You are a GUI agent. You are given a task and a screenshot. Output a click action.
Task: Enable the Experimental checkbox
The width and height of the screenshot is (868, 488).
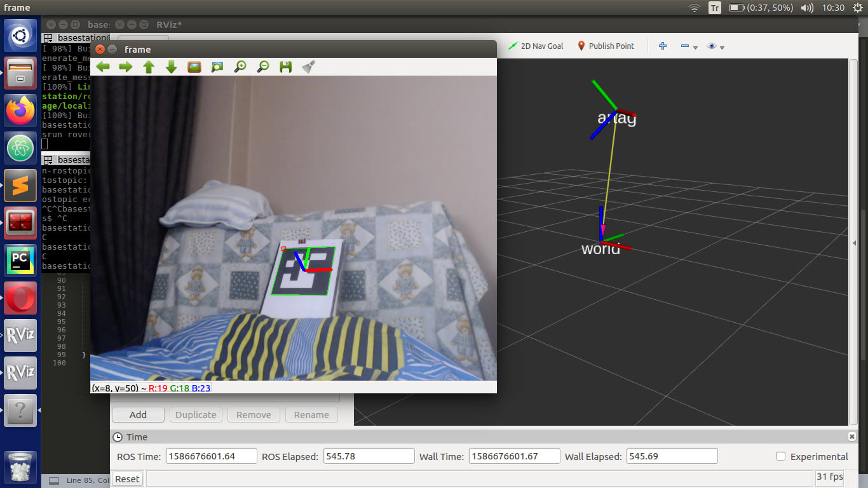(x=781, y=456)
